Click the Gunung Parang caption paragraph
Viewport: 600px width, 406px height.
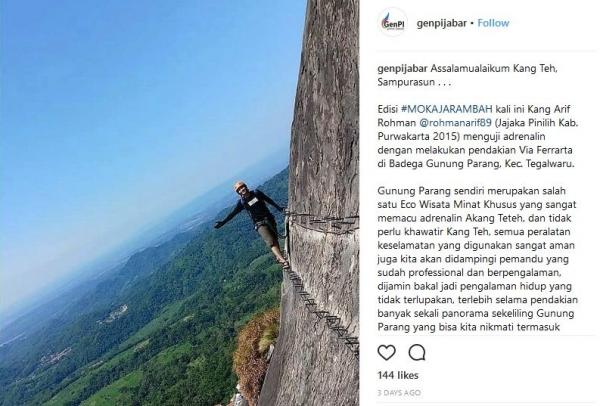tap(477, 259)
